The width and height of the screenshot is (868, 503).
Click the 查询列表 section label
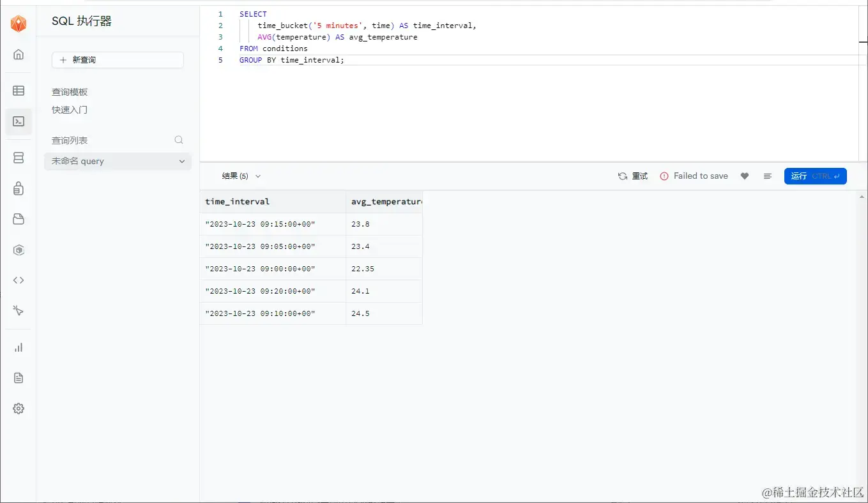[70, 140]
